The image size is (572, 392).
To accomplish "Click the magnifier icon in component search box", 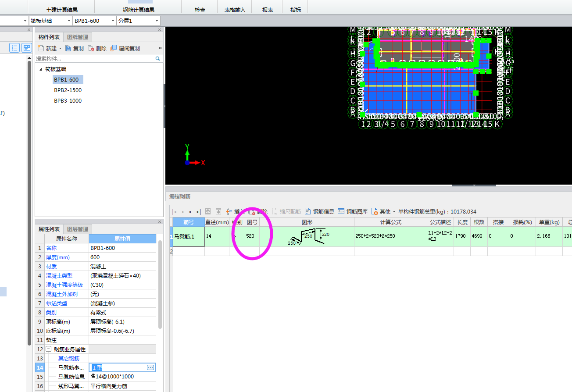I will click(x=157, y=58).
